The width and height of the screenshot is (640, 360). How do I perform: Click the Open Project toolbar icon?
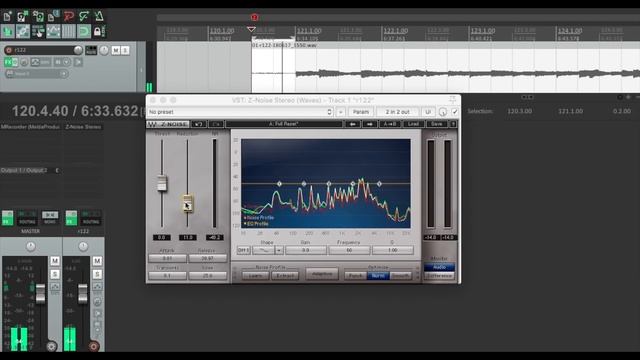[x=22, y=16]
